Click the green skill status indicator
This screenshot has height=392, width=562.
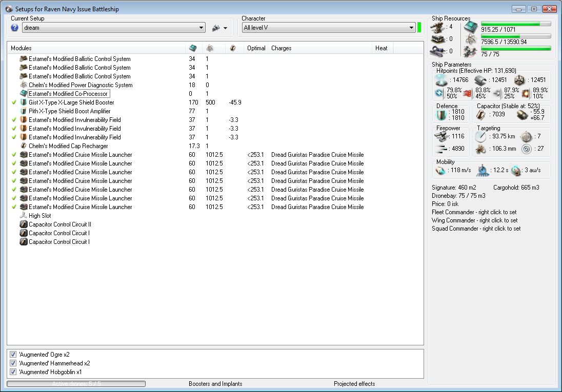[x=419, y=27]
